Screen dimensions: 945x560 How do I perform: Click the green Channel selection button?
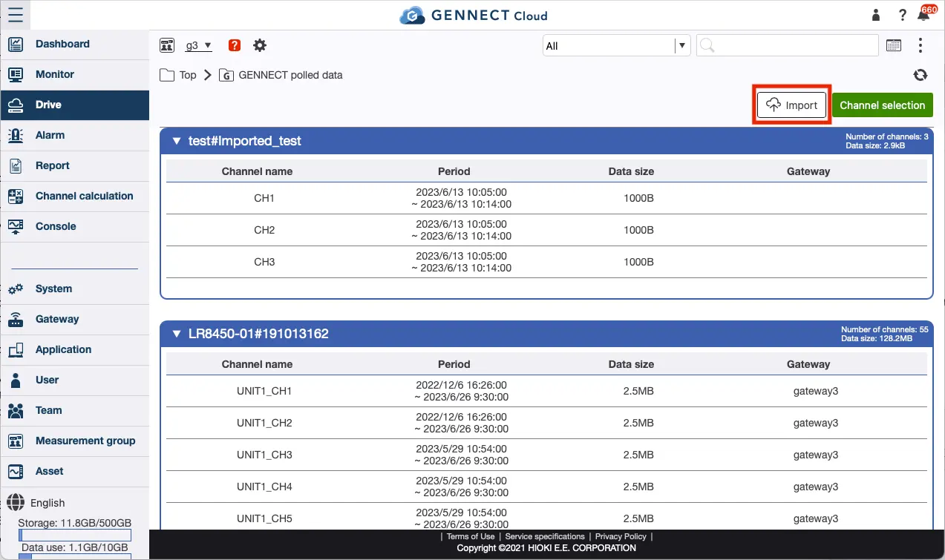[883, 105]
